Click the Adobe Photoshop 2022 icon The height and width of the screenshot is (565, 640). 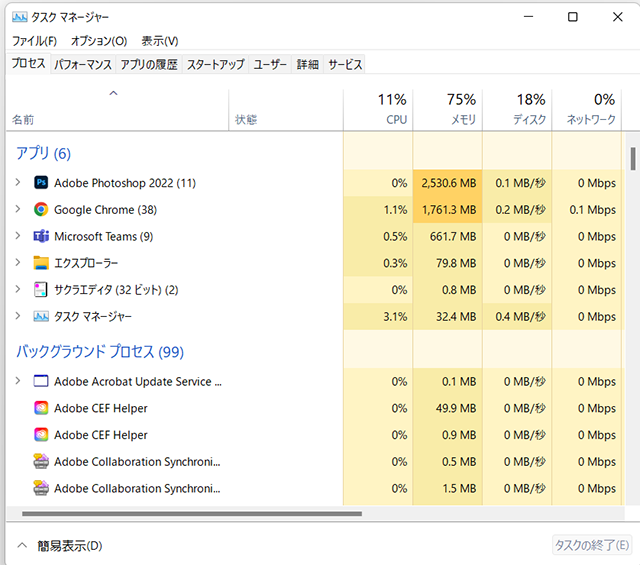(41, 182)
